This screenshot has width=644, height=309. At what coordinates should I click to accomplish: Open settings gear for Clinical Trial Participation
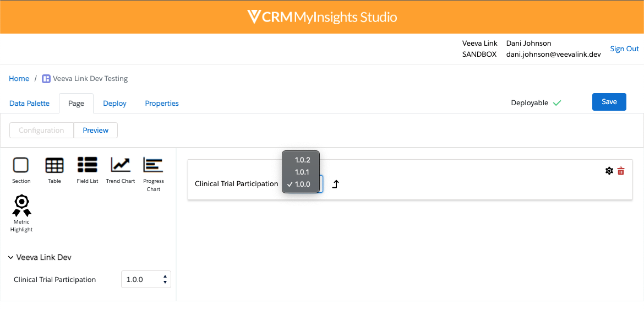tap(609, 171)
